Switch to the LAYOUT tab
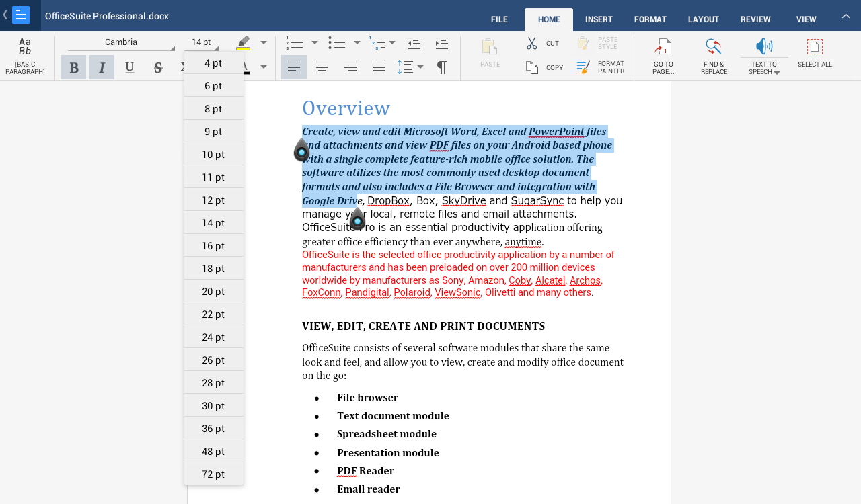This screenshot has width=861, height=504. pos(704,19)
